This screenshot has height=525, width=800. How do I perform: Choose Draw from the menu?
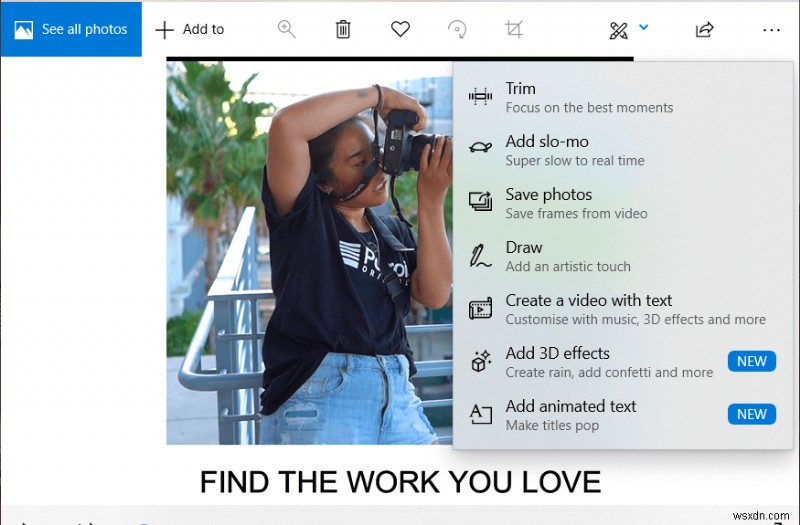[x=623, y=256]
